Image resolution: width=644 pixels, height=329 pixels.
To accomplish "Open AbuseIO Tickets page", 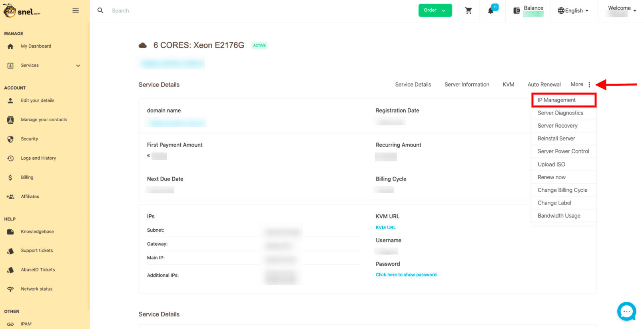I will 38,270.
